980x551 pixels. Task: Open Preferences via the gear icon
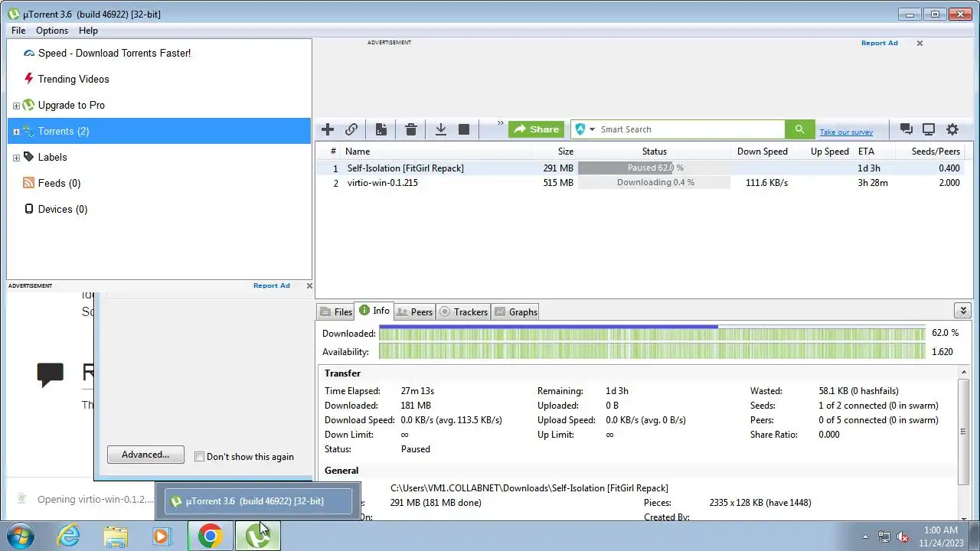click(x=952, y=129)
